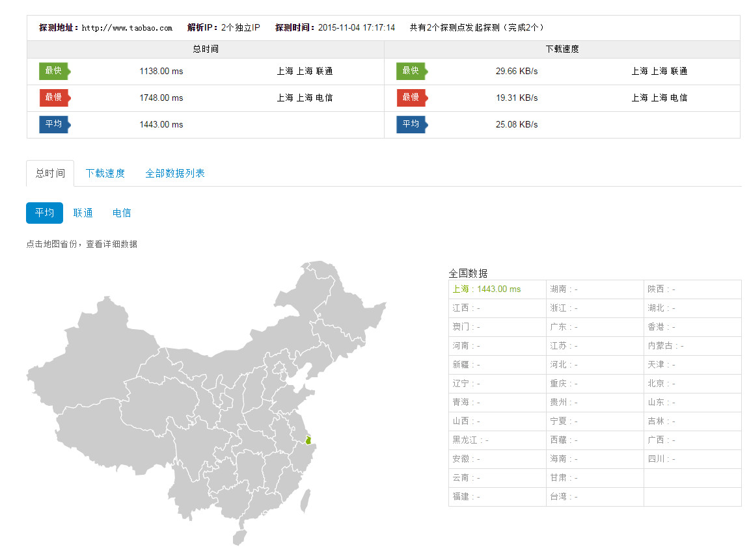Click the 广东 entry in the data table
Image resolution: width=749 pixels, height=560 pixels.
tap(564, 327)
